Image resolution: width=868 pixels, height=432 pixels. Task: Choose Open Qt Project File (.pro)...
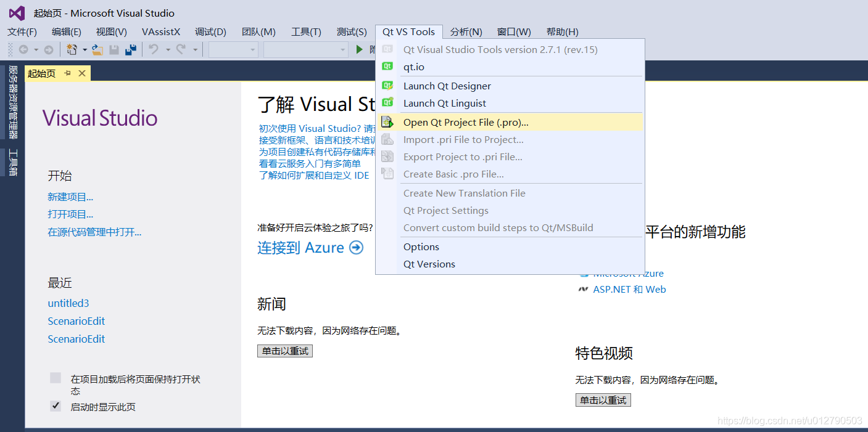tap(510, 122)
